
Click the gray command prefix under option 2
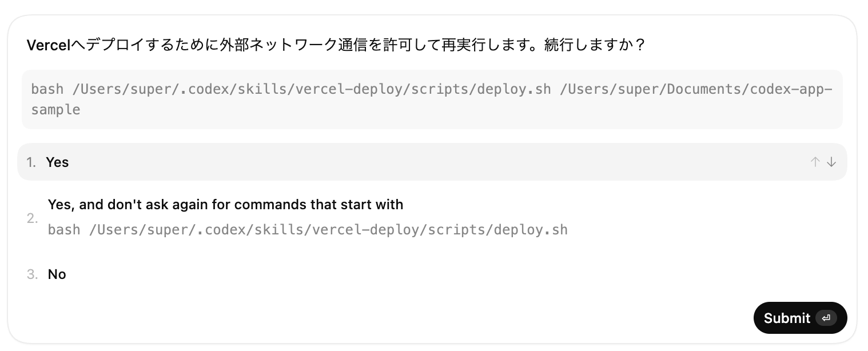pos(308,230)
